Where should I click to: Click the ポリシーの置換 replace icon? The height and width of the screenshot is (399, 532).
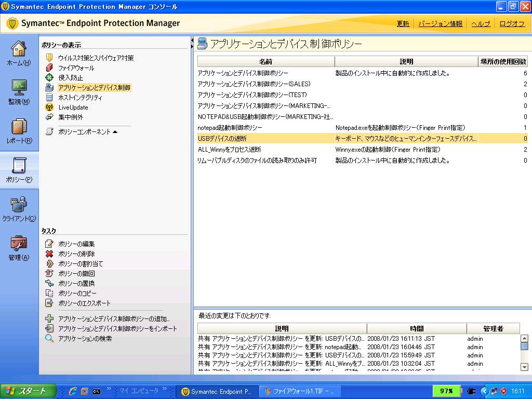pyautogui.click(x=49, y=283)
